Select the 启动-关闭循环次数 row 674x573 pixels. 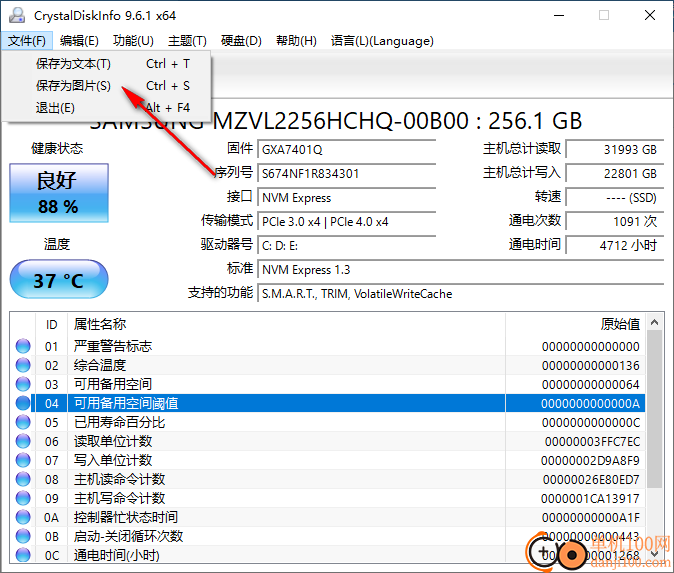pos(329,536)
